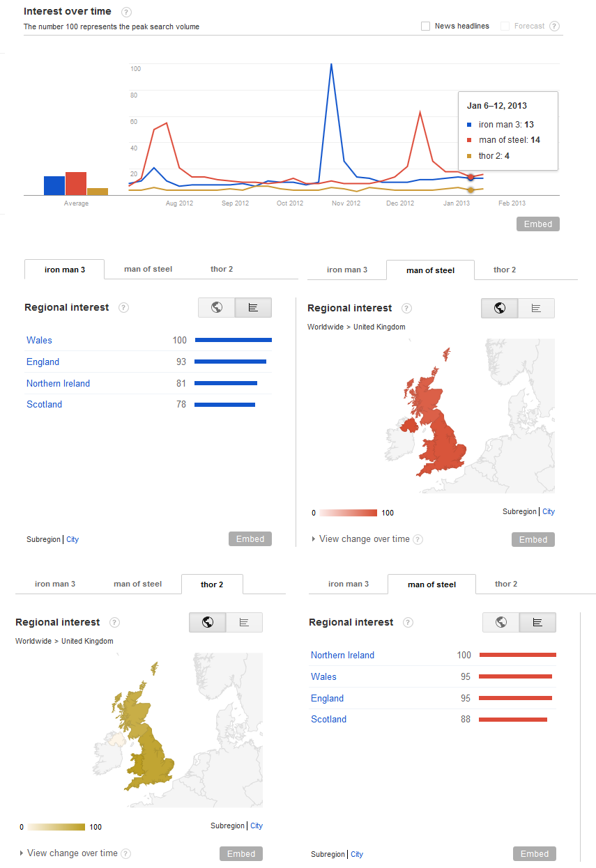Switch iron man 3 panel to map view
The width and height of the screenshot is (596, 868).
[217, 307]
